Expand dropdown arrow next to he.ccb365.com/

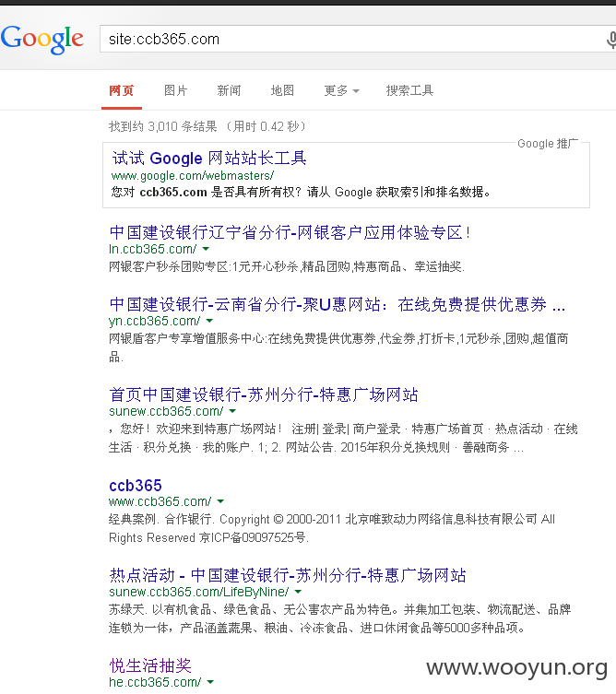(211, 683)
